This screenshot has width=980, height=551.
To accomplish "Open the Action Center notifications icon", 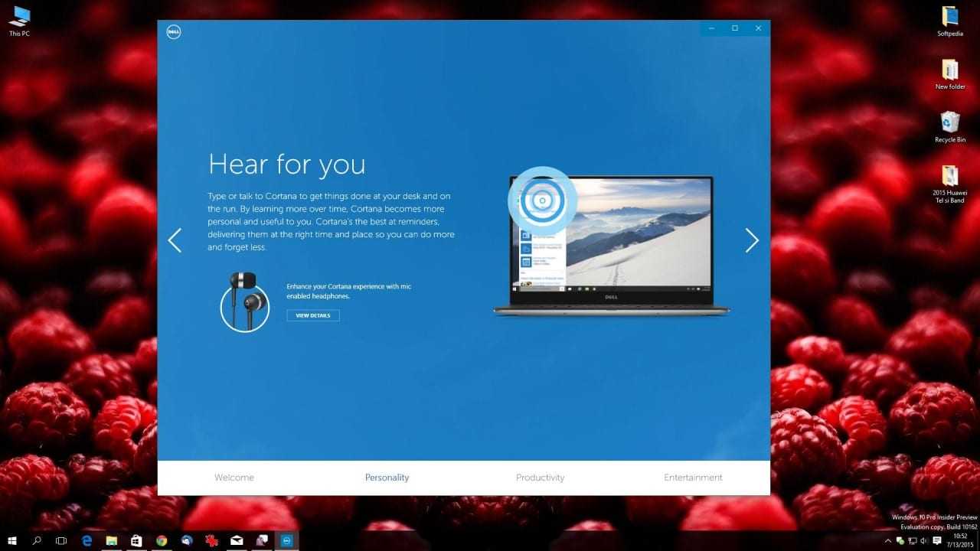I will [937, 541].
